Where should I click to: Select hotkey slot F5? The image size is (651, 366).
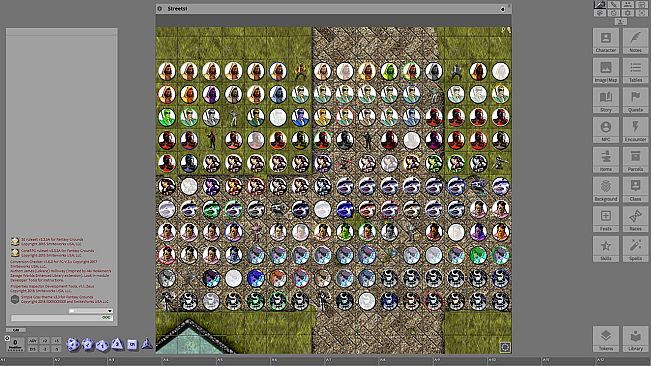[x=244, y=361]
